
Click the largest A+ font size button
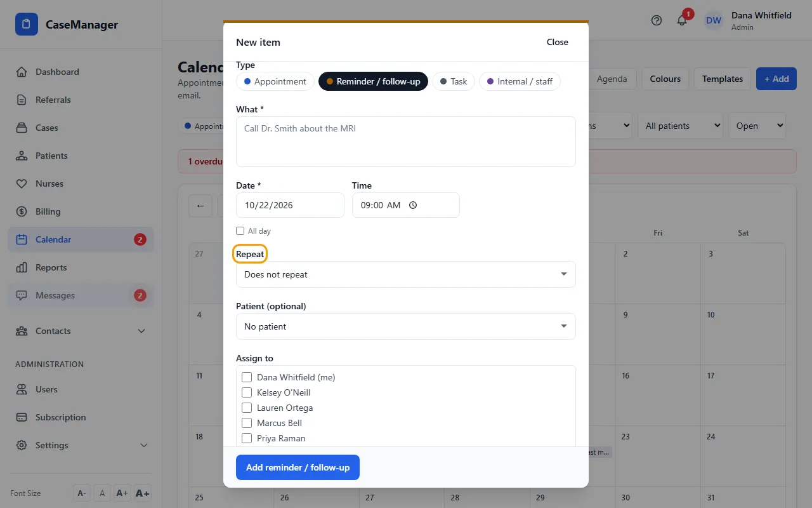coord(142,493)
